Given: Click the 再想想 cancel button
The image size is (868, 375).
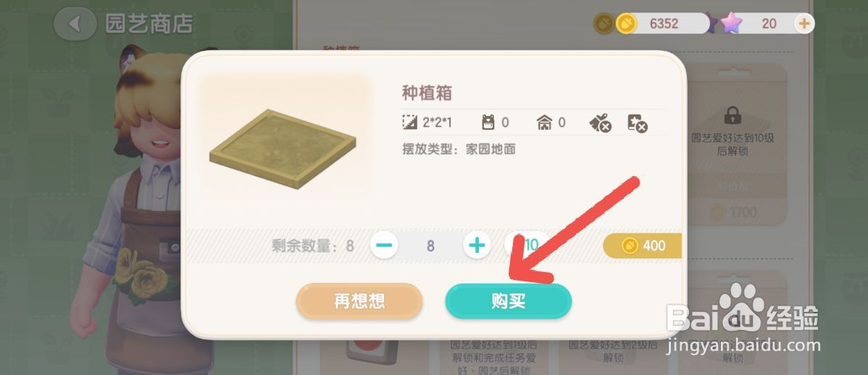Looking at the screenshot, I should pos(359,301).
